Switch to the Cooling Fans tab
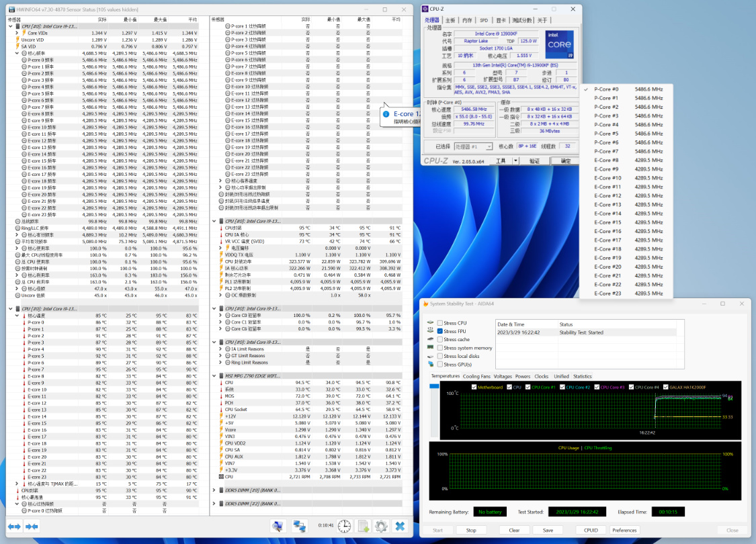The height and width of the screenshot is (544, 756). [476, 376]
